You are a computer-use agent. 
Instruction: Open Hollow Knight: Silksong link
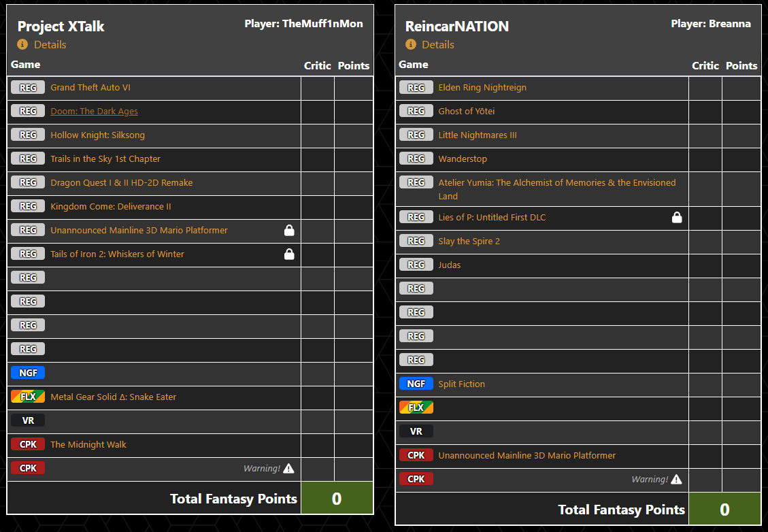point(97,135)
